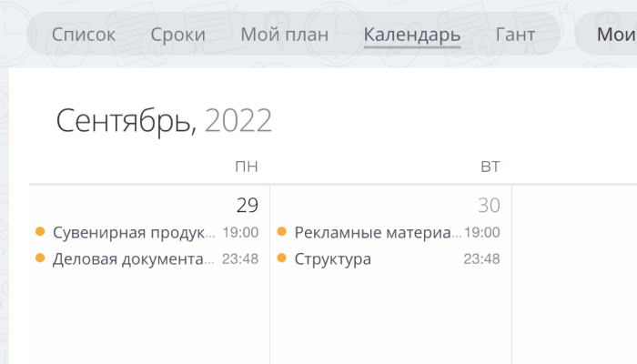Select the date number 29
Screen dimensions: 637x364
point(248,205)
